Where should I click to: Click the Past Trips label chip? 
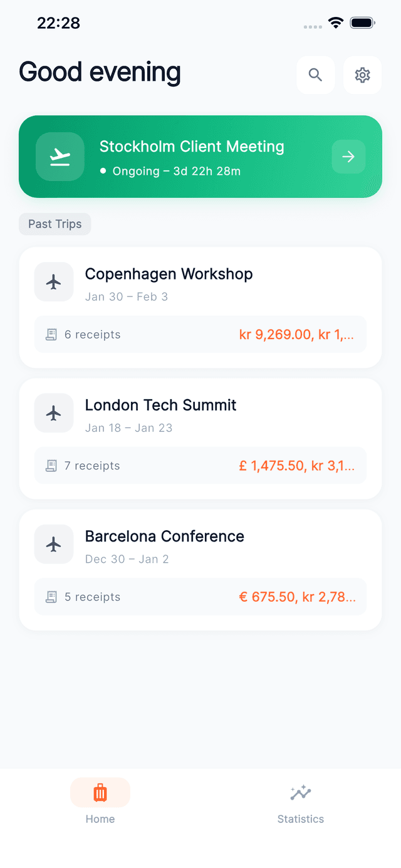(55, 224)
